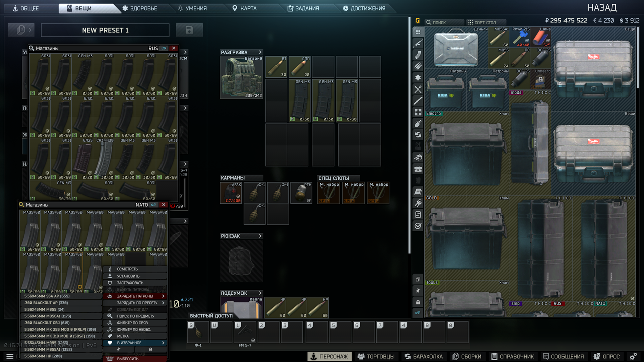Choose Выбросить in context menu
The width and height of the screenshot is (644, 362).
pyautogui.click(x=135, y=359)
